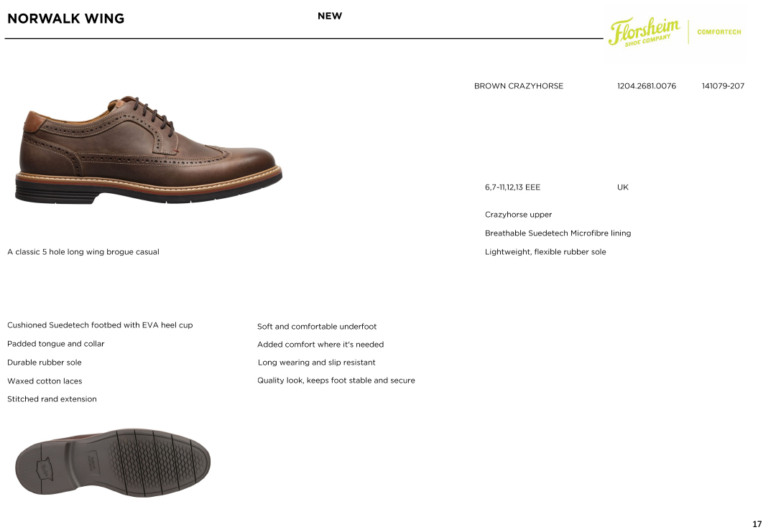Click the COMFORTECH brand label

pyautogui.click(x=719, y=32)
